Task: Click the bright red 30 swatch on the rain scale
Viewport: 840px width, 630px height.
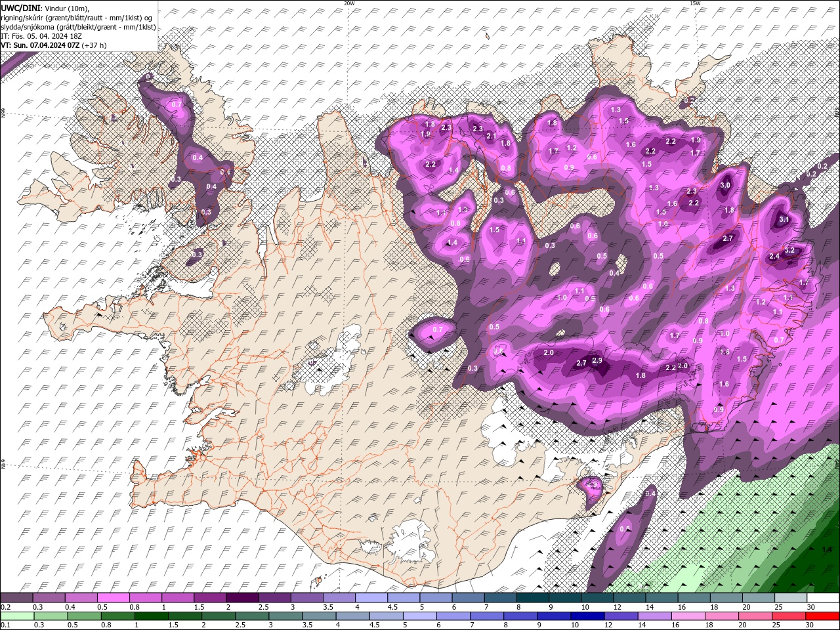Action: click(822, 616)
